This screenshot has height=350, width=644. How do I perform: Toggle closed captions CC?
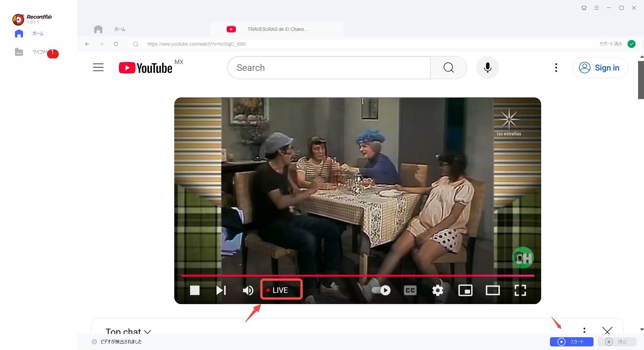(410, 290)
